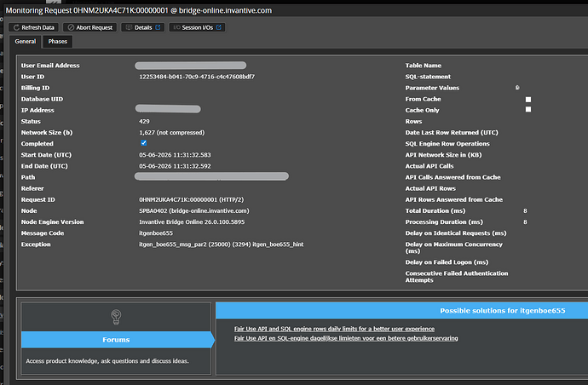The image size is (588, 385).
Task: Click the User ID value 12253484-b041...
Action: tap(197, 77)
